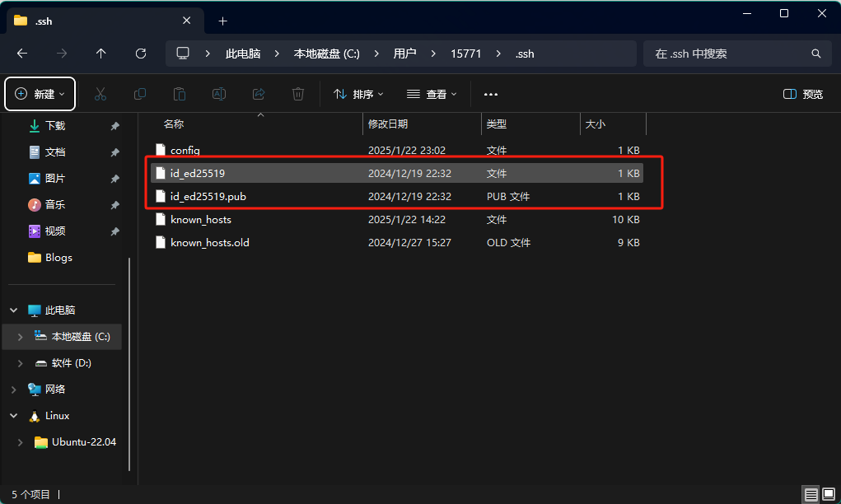Screen dimensions: 841x504
Task: Click the 新建 new item button
Action: click(40, 94)
